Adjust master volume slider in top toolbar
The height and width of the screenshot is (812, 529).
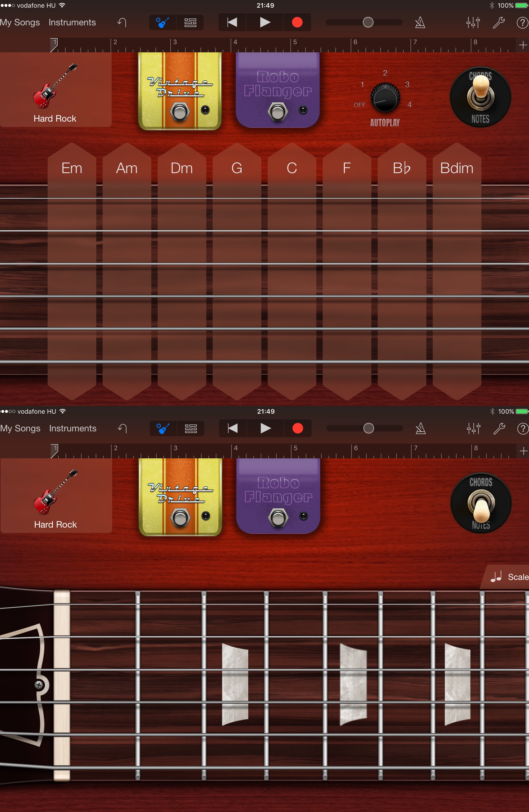368,22
